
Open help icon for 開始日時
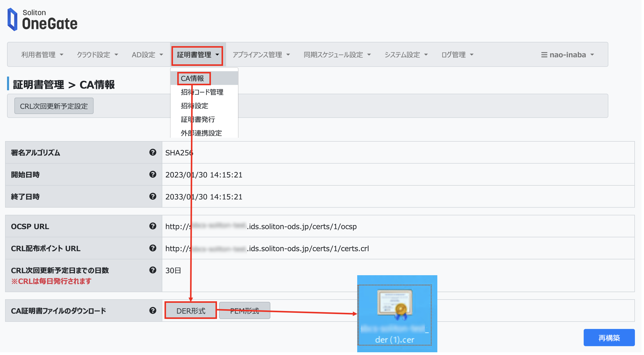pyautogui.click(x=153, y=174)
